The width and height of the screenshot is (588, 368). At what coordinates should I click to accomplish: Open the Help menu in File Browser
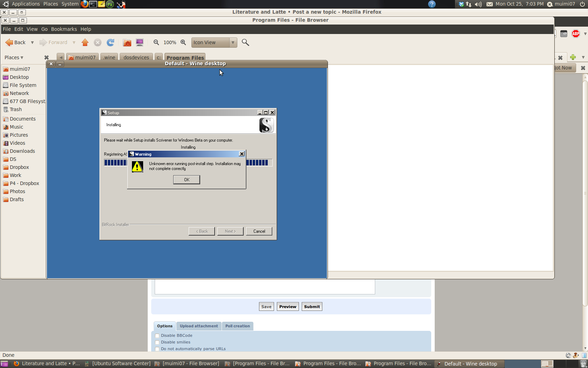tap(86, 29)
